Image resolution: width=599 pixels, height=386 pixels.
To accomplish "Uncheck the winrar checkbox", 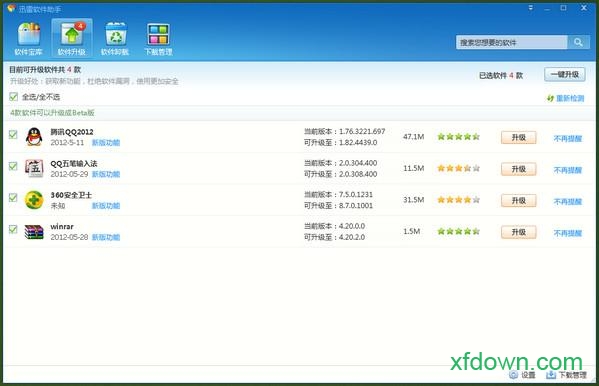I will [x=13, y=229].
